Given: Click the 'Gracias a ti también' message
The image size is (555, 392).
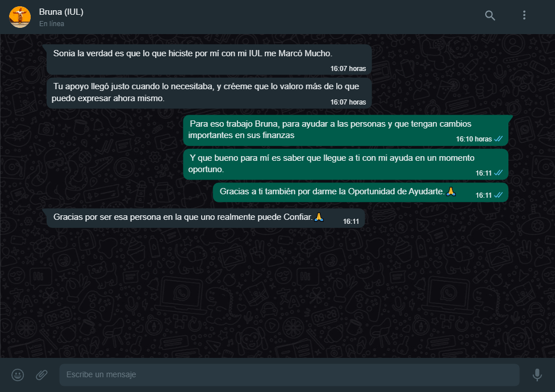Looking at the screenshot, I should (360, 192).
